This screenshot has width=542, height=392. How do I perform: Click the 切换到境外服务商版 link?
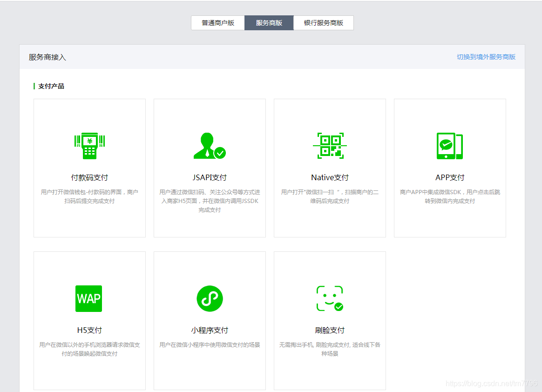(x=486, y=57)
